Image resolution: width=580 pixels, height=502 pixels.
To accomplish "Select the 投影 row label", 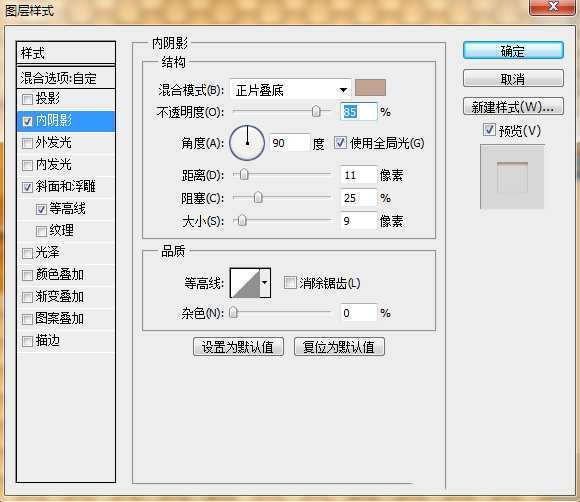I will [48, 98].
